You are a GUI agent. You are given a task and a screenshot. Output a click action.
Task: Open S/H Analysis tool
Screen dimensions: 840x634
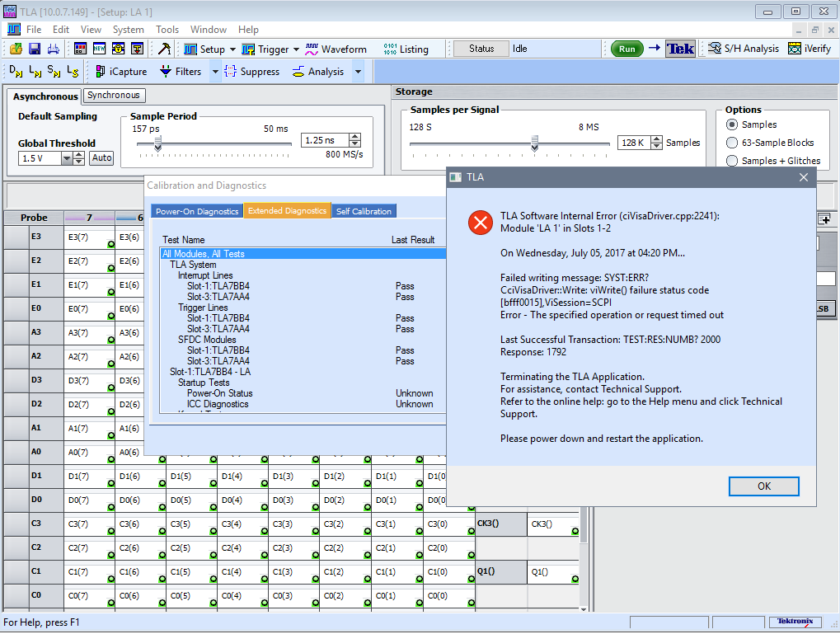(744, 49)
